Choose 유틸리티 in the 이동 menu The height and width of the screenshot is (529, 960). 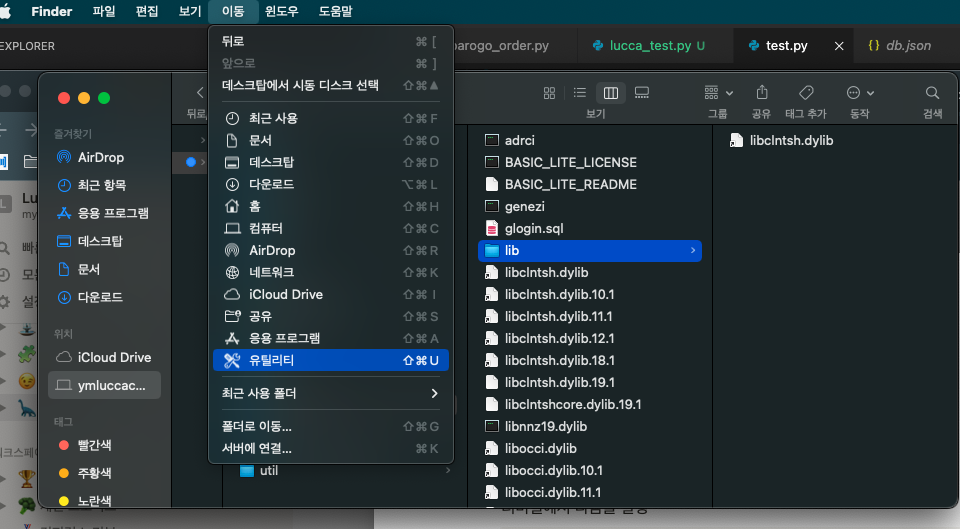[331, 360]
